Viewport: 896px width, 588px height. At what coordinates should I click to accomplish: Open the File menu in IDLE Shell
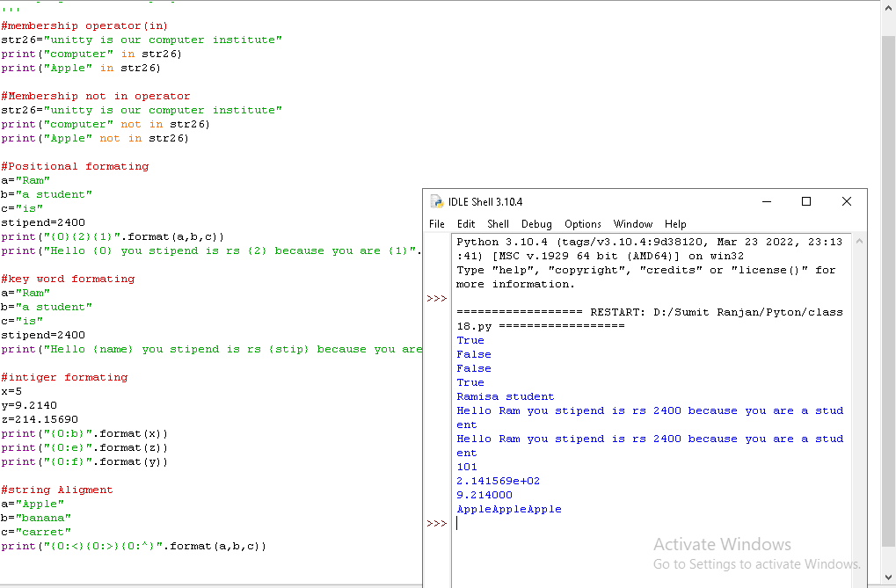click(436, 224)
